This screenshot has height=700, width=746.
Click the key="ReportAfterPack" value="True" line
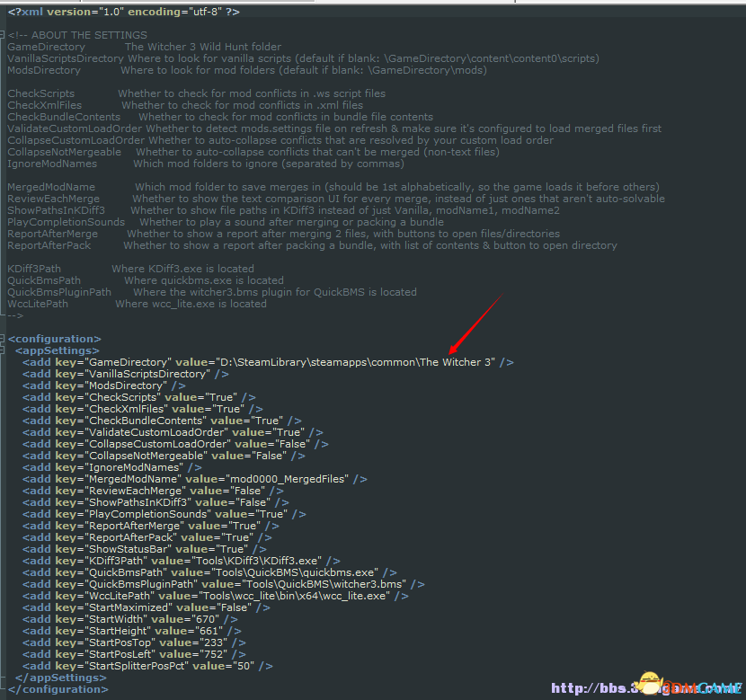147,537
